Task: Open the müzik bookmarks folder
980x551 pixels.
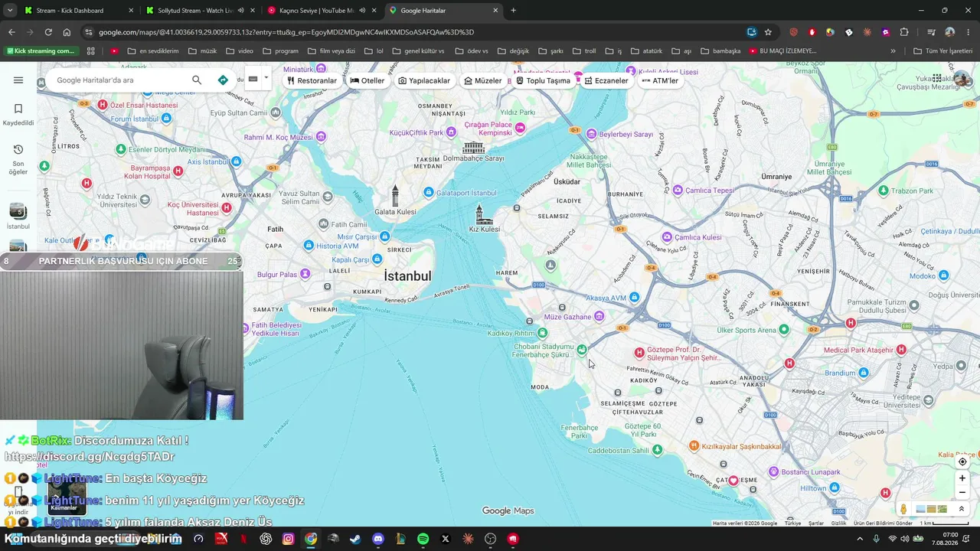Action: [x=202, y=51]
